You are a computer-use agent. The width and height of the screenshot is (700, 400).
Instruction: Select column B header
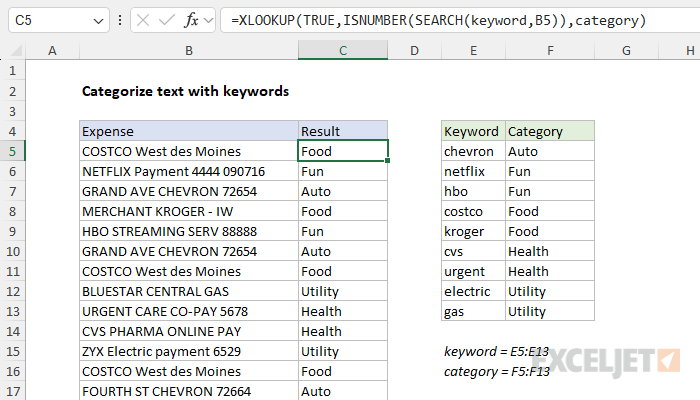tap(189, 50)
